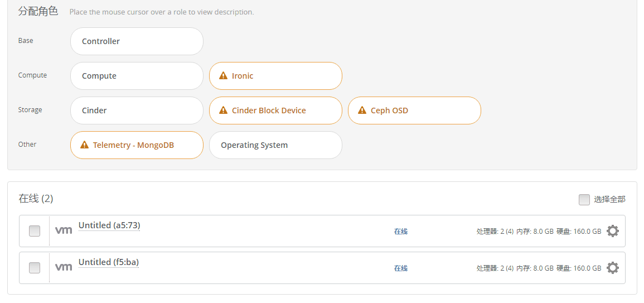The height and width of the screenshot is (303, 644).
Task: Choose Telemetry - MongoDB role
Action: [137, 145]
